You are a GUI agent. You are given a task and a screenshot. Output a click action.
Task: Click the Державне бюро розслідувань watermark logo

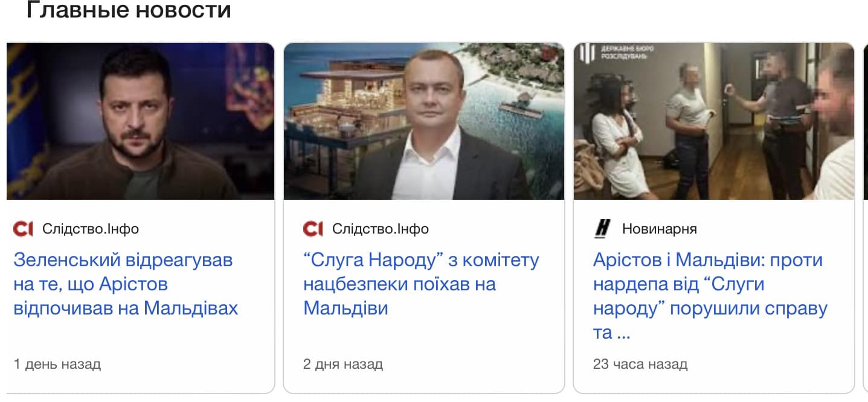pos(614,52)
